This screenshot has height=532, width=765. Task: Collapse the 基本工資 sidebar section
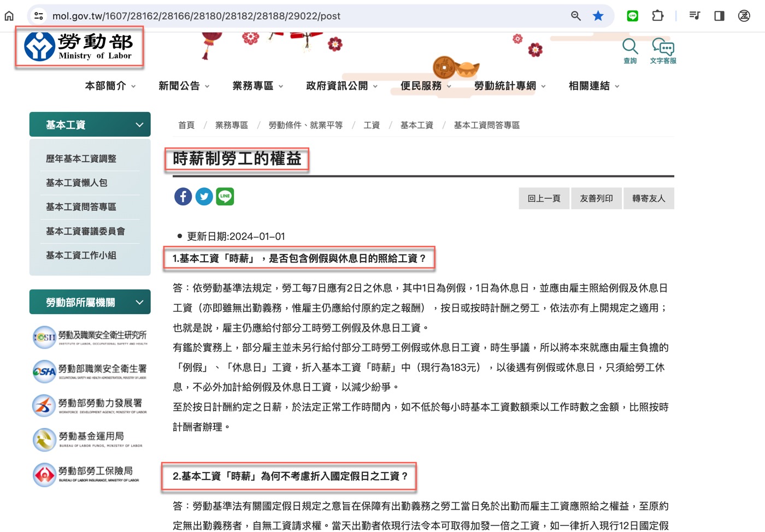[90, 125]
